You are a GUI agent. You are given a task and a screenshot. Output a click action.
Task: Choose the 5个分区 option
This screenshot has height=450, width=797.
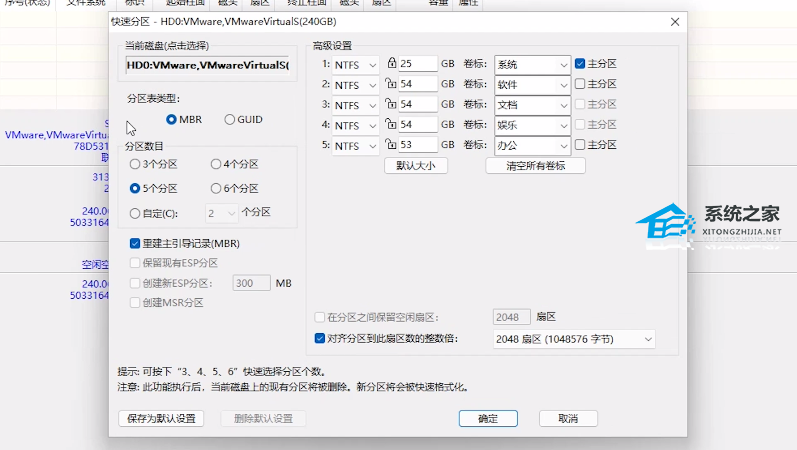(x=154, y=189)
